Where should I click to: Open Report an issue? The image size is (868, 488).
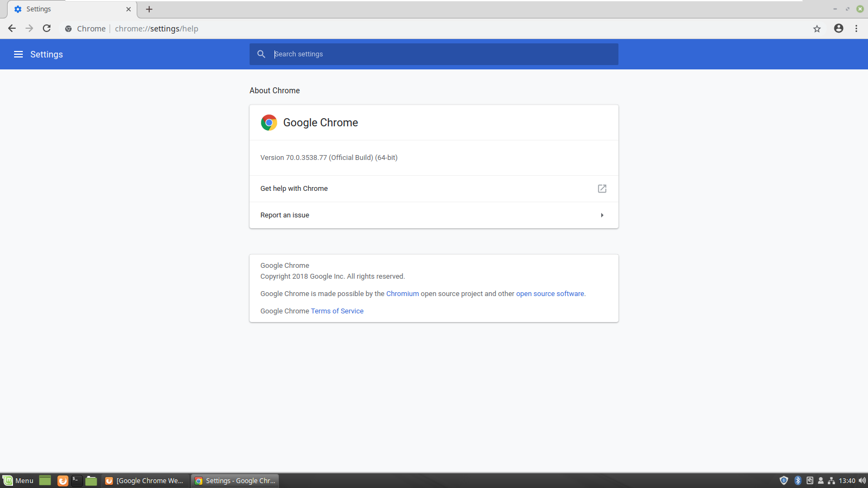[x=434, y=215]
